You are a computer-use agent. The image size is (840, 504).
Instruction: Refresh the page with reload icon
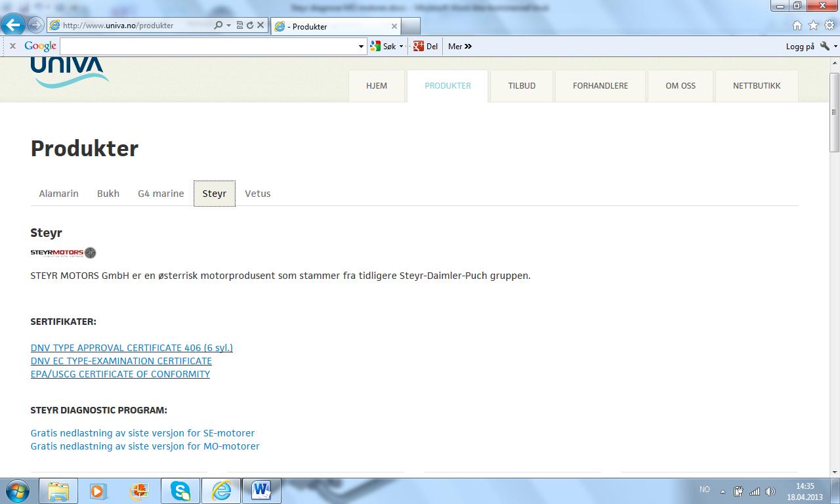point(250,26)
